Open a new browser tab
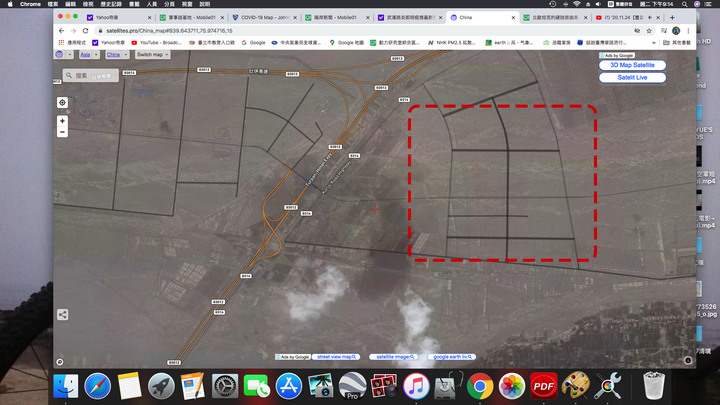Screen dimensions: 720x405 point(672,17)
